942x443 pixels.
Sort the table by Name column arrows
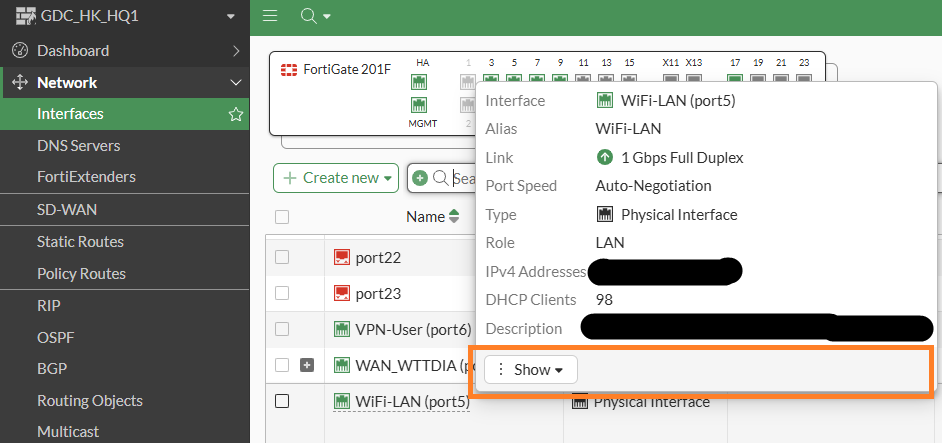pos(454,216)
